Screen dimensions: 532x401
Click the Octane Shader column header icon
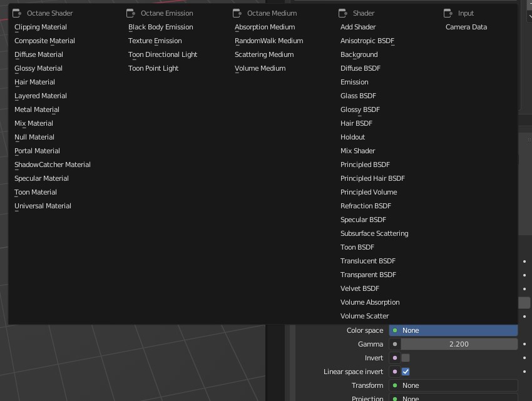17,13
